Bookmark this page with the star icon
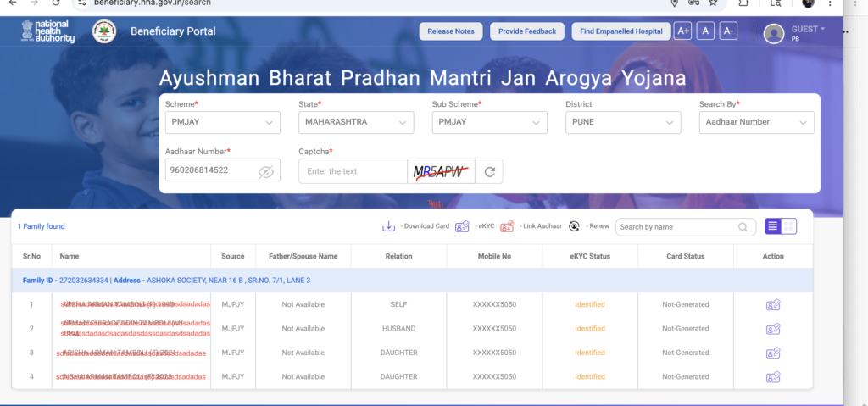868x406 pixels. [x=713, y=3]
